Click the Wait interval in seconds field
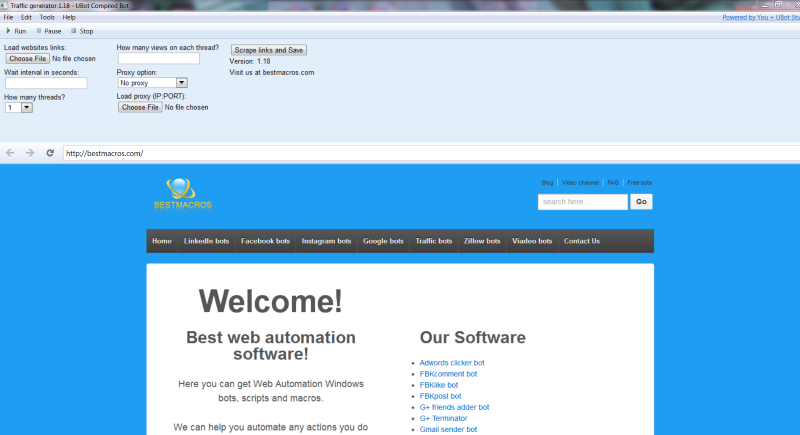Viewport: 800px width, 435px height. (x=46, y=83)
